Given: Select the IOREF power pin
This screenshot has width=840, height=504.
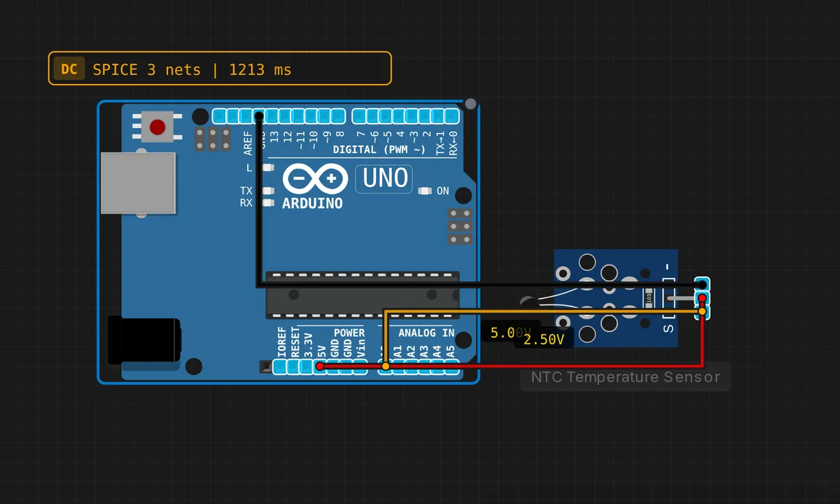Looking at the screenshot, I should click(280, 367).
